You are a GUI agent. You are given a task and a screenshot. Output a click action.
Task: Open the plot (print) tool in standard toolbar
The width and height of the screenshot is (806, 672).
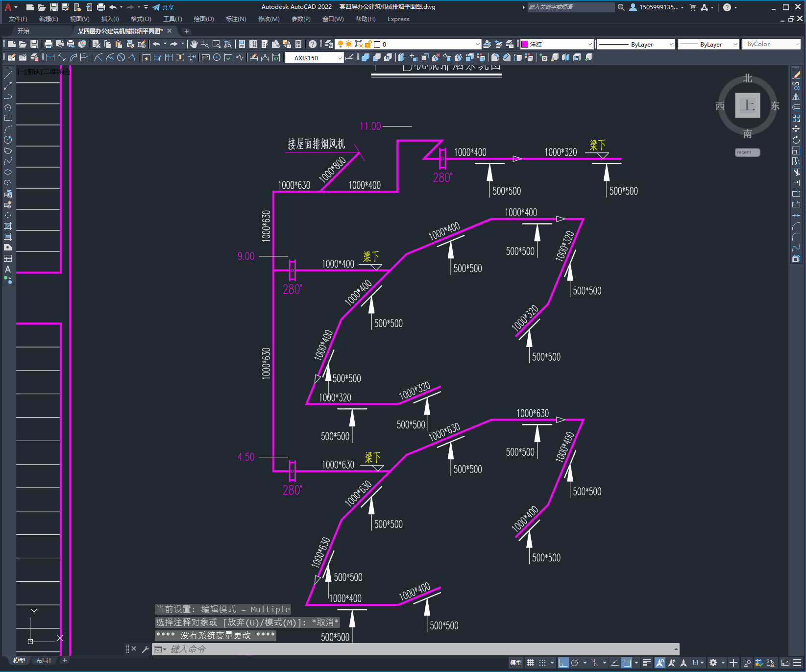click(x=48, y=44)
